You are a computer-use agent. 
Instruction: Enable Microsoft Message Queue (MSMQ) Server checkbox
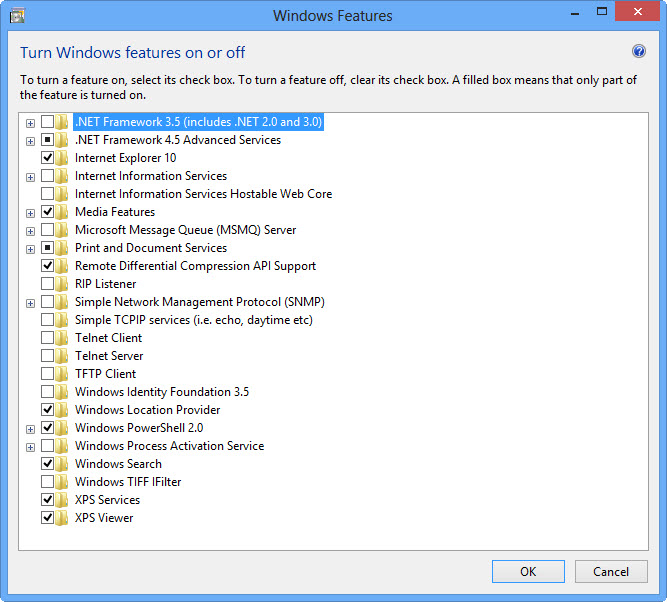coord(47,230)
